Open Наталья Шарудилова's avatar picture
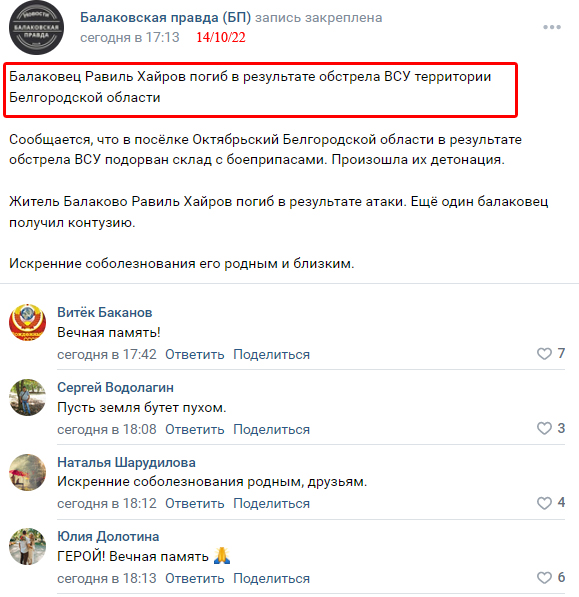 click(27, 472)
